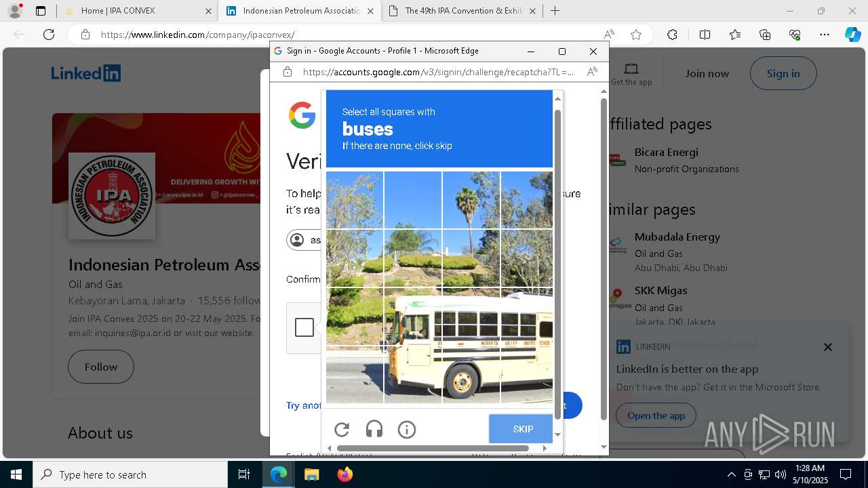868x488 pixels.
Task: Open Edge Settings and more menu
Action: coord(825,35)
